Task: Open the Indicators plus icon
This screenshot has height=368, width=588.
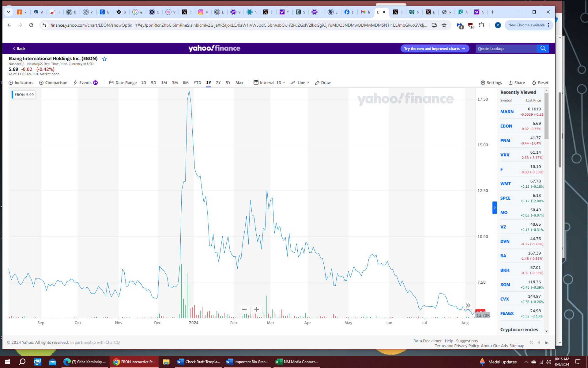Action: (11, 83)
